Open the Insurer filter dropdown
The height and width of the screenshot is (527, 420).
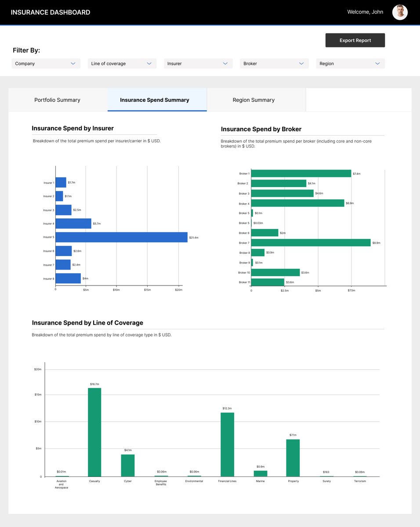tap(198, 64)
